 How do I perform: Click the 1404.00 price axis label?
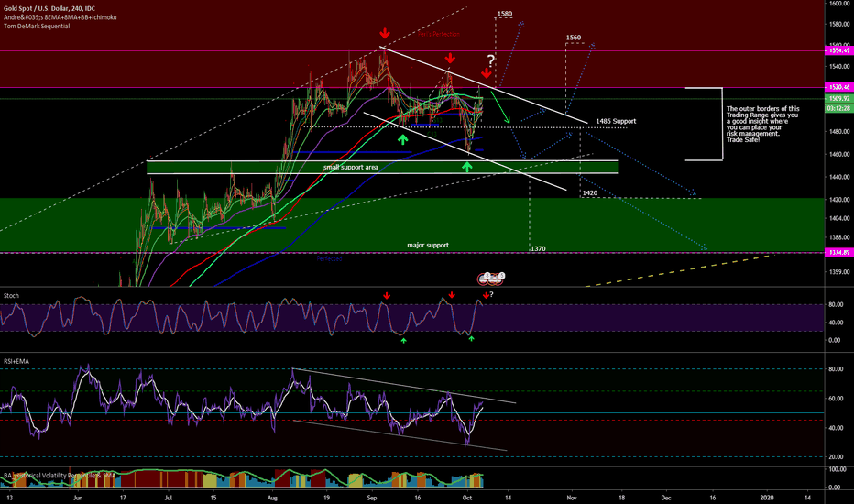click(839, 218)
